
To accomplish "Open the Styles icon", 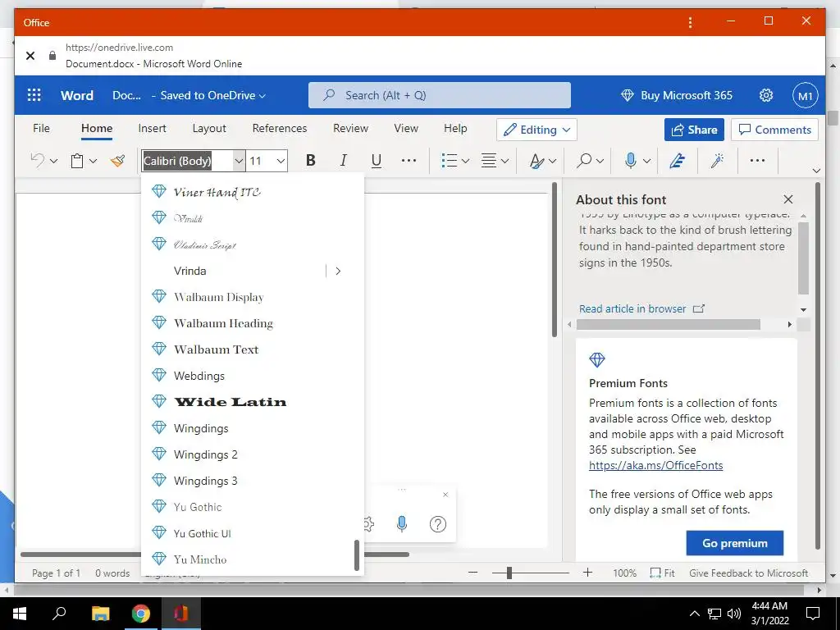I will (x=536, y=161).
